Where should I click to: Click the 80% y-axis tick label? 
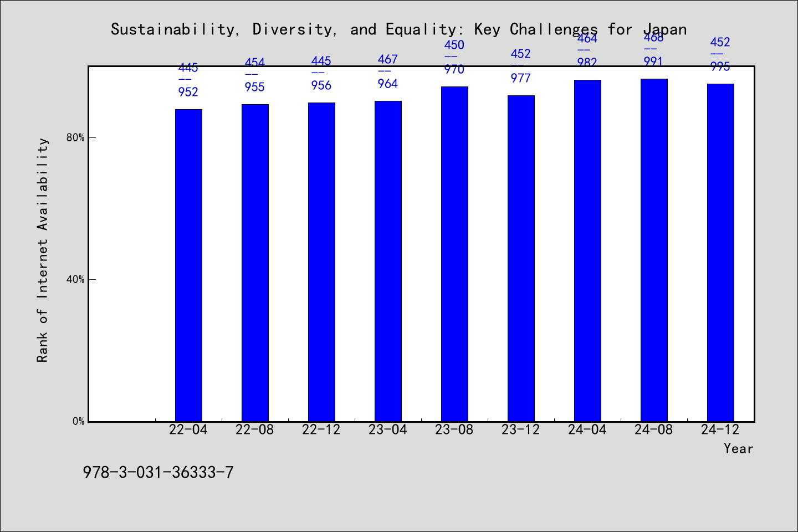click(x=76, y=137)
